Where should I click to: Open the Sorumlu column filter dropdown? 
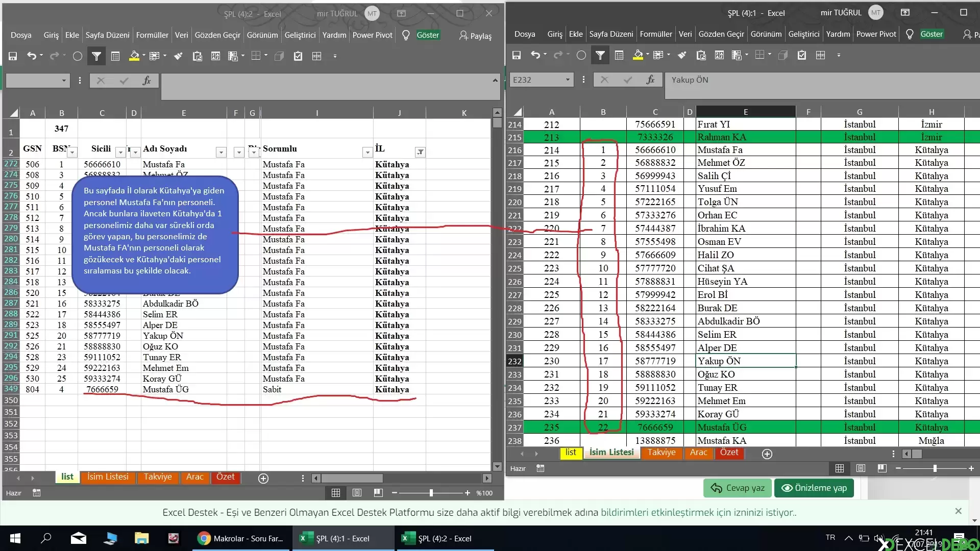click(x=367, y=152)
